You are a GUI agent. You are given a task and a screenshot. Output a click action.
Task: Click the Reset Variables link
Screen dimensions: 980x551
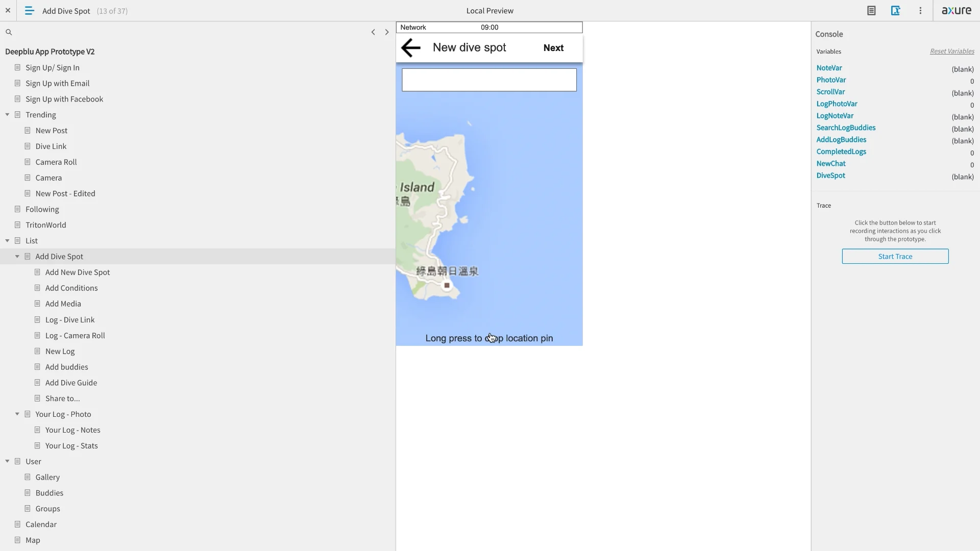click(x=951, y=52)
